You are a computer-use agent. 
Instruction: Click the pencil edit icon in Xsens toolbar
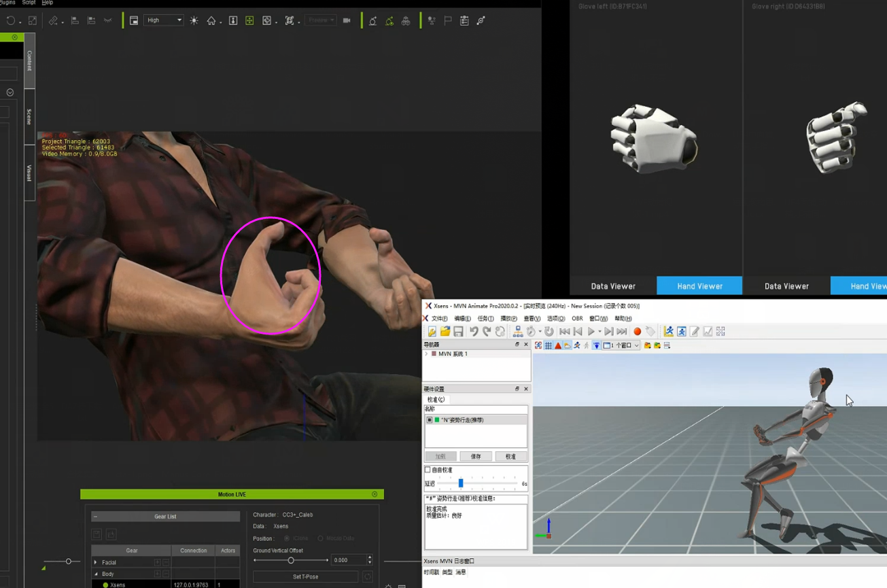[695, 332]
